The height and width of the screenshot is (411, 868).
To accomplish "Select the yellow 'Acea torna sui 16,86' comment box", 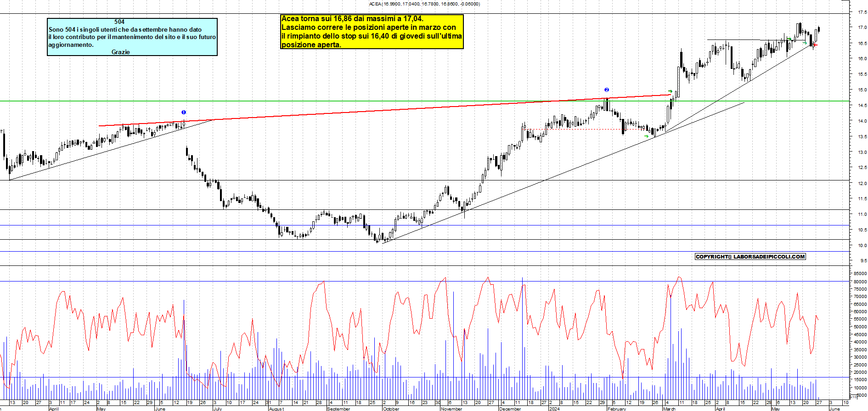I will [x=372, y=32].
